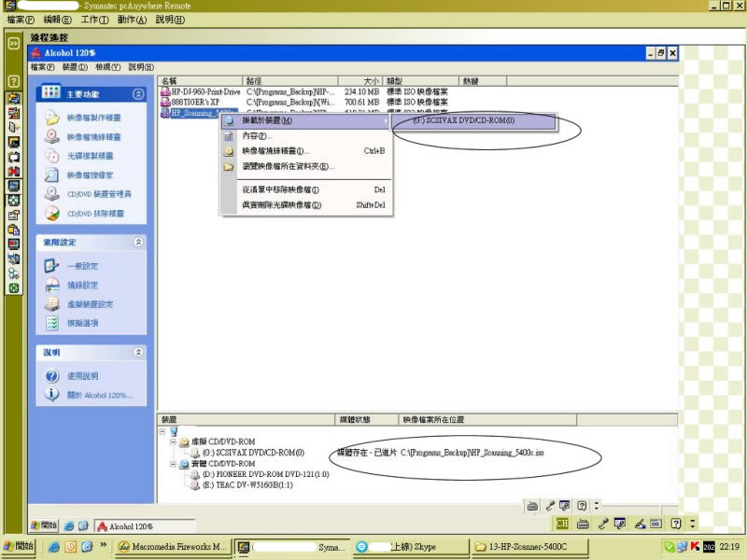This screenshot has width=747, height=560.
Task: Open Alcohol 120% 檢視(V) menu
Action: click(108, 67)
